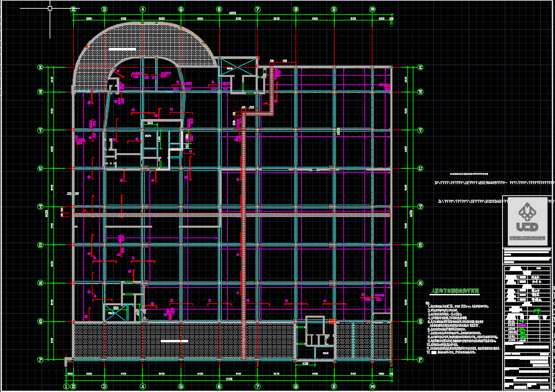Screen dimensions: 555x392
Task: Click axis bubble R left of the plan
Action: pos(41,283)
